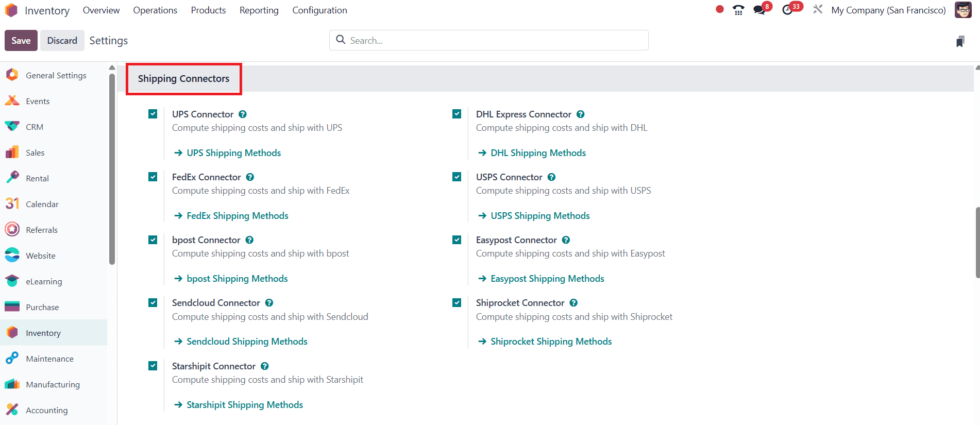The height and width of the screenshot is (425, 980).
Task: Open Starshipit Shipping Methods link
Action: click(239, 405)
